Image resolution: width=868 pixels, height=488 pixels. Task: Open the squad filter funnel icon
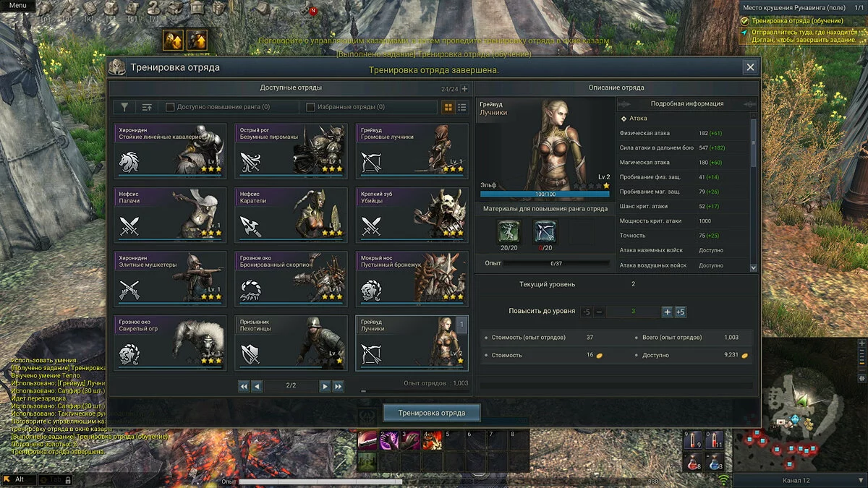click(x=124, y=107)
